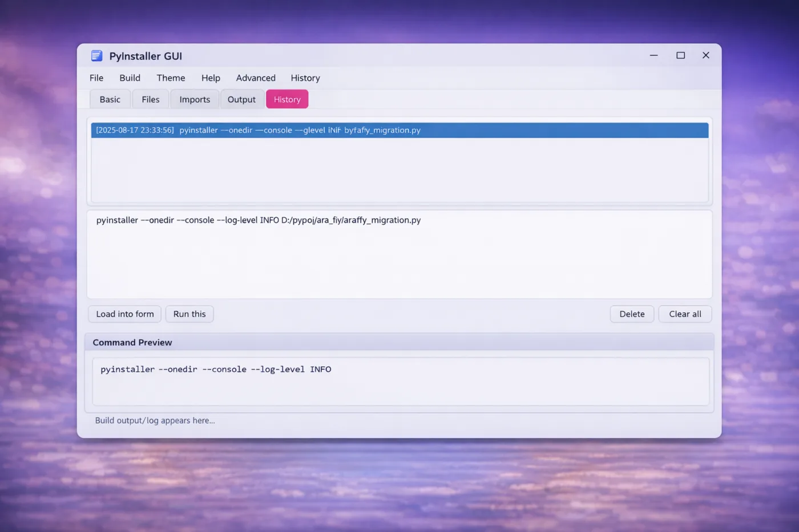The width and height of the screenshot is (799, 532).
Task: Minimize the PyInstaller GUI window
Action: pyautogui.click(x=653, y=55)
